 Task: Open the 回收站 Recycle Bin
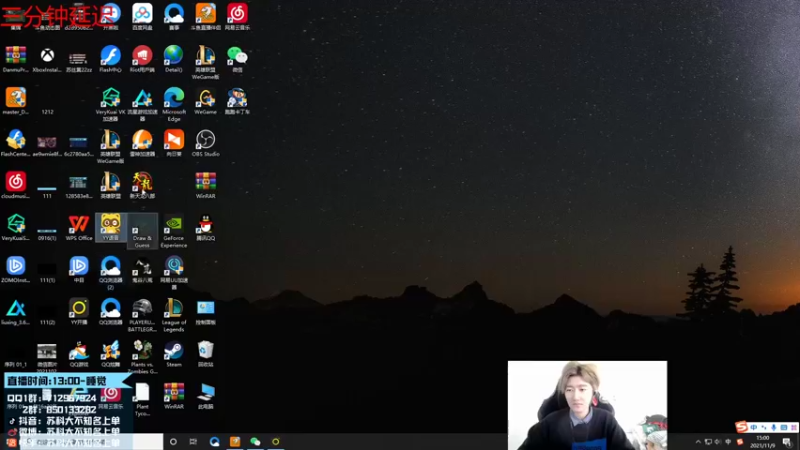point(206,354)
